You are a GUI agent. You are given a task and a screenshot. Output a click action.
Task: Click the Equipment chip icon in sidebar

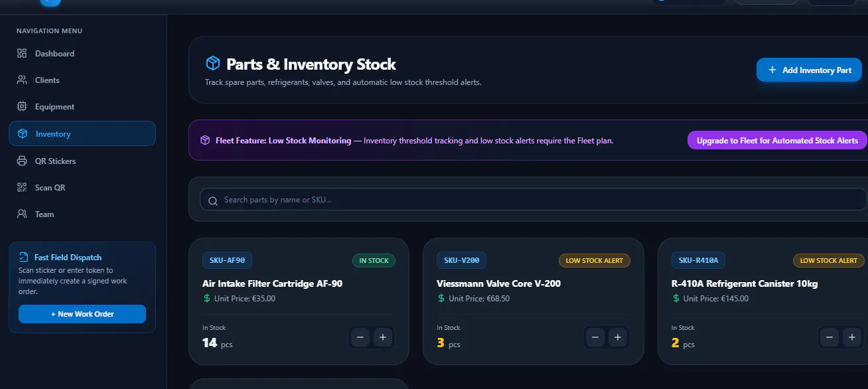tap(22, 107)
